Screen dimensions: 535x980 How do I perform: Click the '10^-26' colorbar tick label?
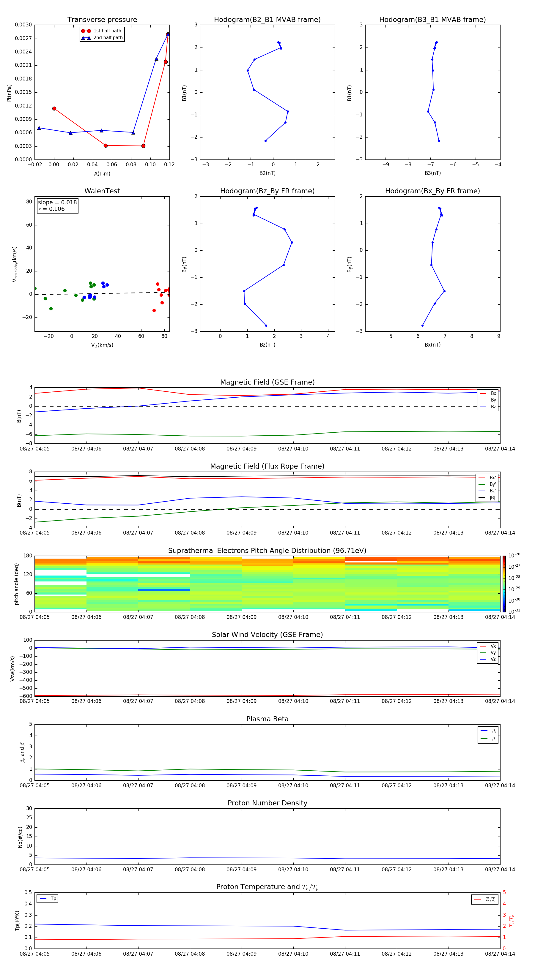pos(514,555)
